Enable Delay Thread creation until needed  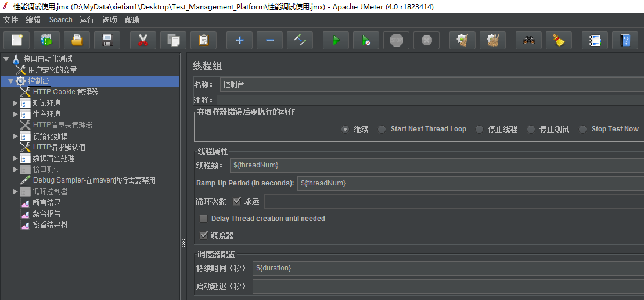pyautogui.click(x=203, y=219)
